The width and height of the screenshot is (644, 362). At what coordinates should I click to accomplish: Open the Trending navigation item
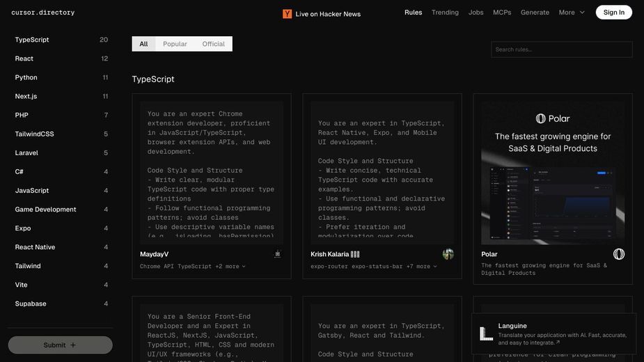[x=445, y=13]
